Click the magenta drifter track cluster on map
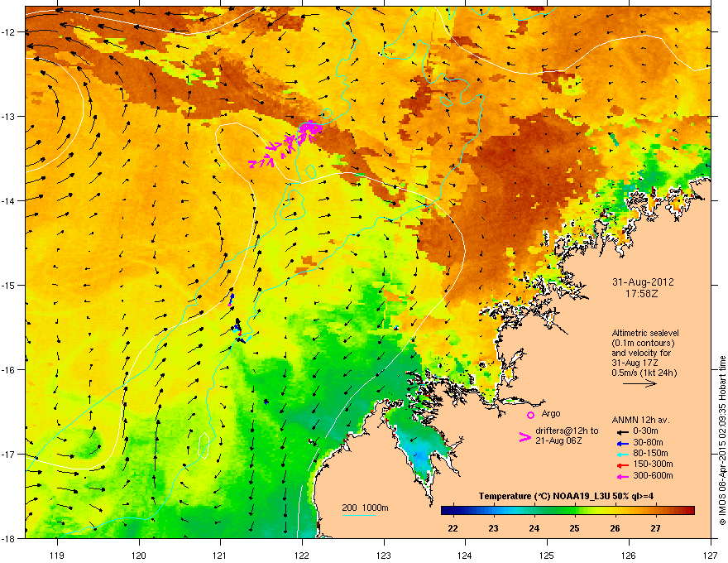 coord(287,143)
